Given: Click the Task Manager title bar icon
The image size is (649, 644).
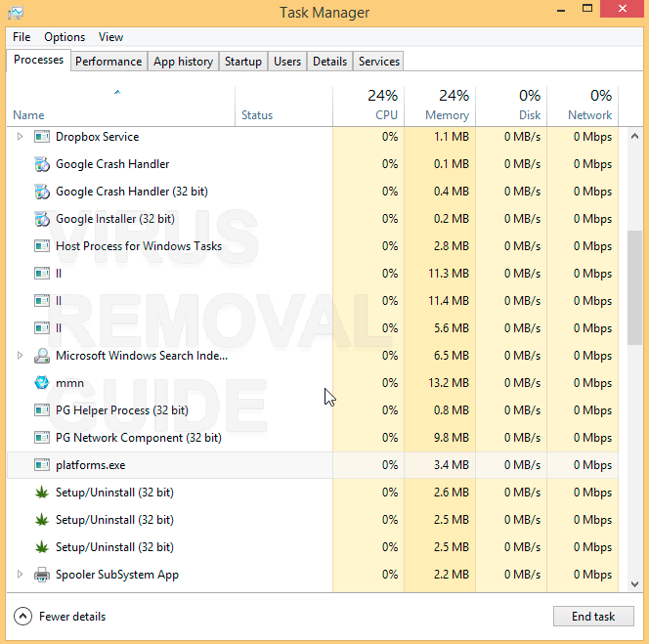Looking at the screenshot, I should [x=16, y=13].
